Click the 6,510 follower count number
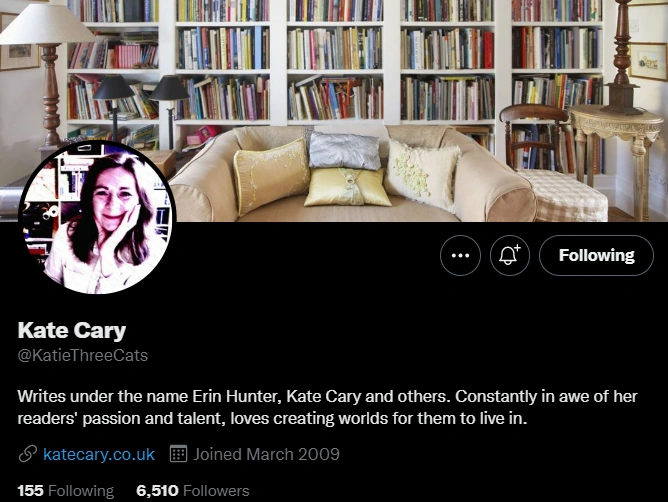 (157, 491)
